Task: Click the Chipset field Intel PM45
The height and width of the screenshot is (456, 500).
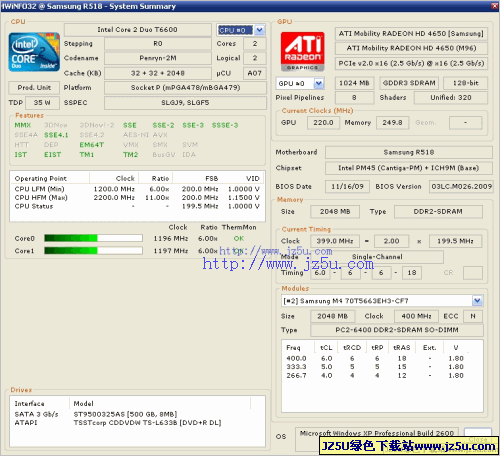Action: coord(409,168)
